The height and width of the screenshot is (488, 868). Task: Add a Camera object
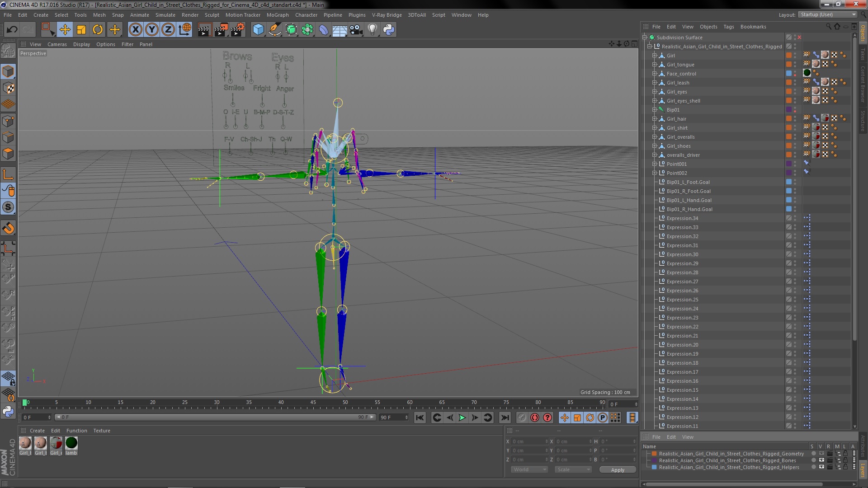point(356,30)
